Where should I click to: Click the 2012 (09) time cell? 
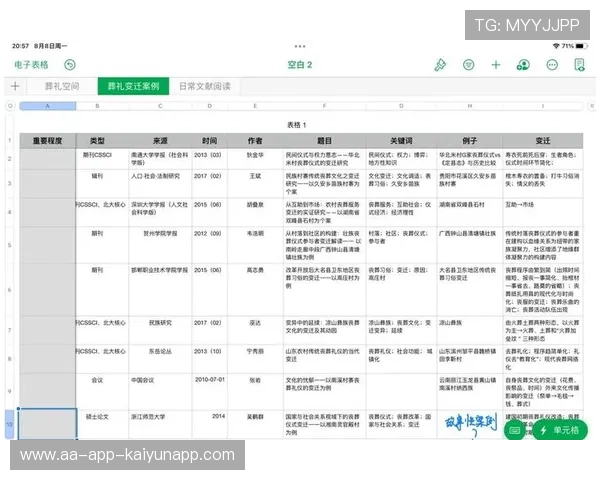[209, 245]
